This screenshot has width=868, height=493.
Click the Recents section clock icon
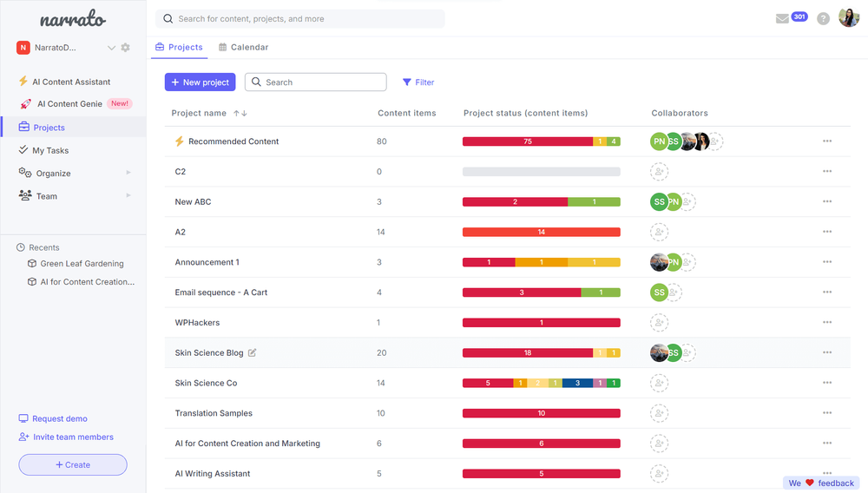[21, 247]
